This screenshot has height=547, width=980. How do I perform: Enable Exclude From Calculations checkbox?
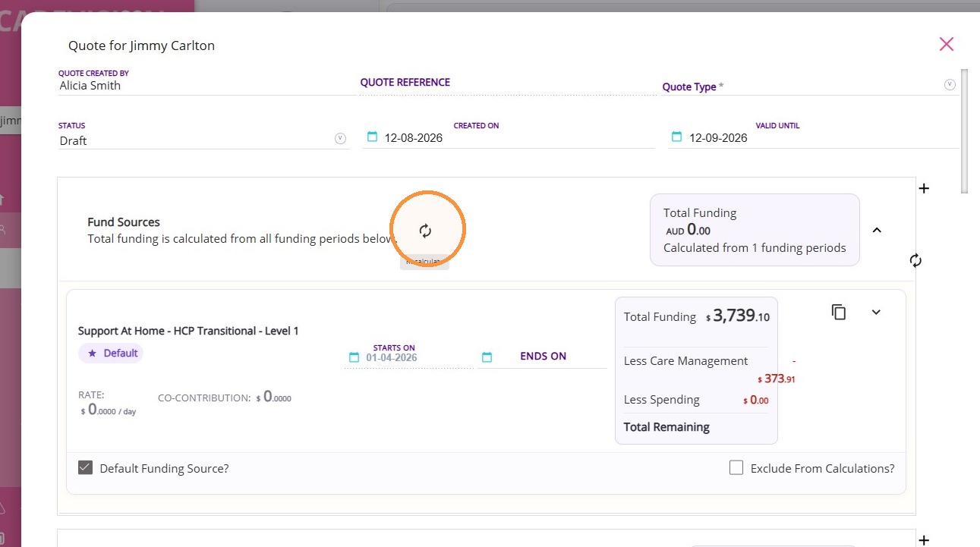pos(736,467)
